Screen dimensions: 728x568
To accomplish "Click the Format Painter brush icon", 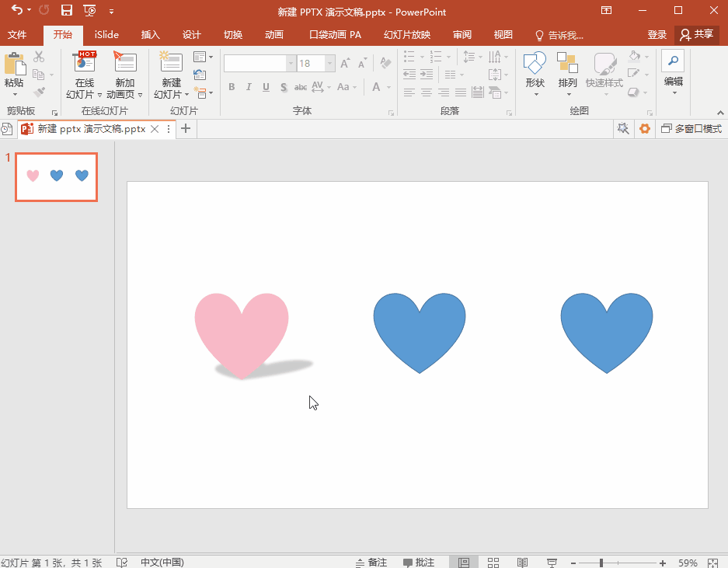I will 40,92.
